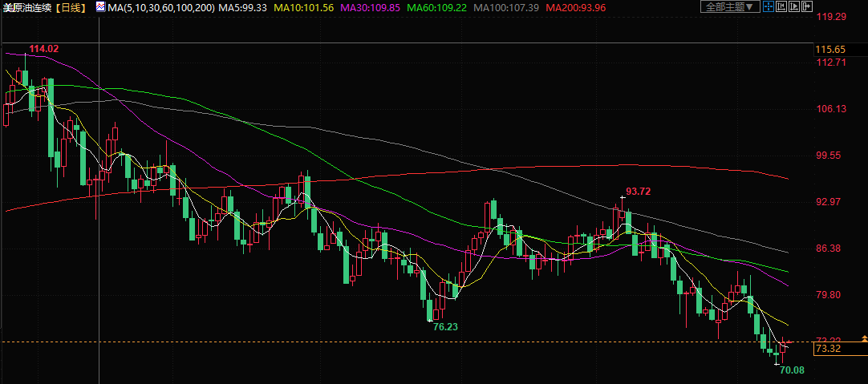Toggle the blue crosshair cursor icon
This screenshot has height=384, width=868.
pyautogui.click(x=769, y=7)
